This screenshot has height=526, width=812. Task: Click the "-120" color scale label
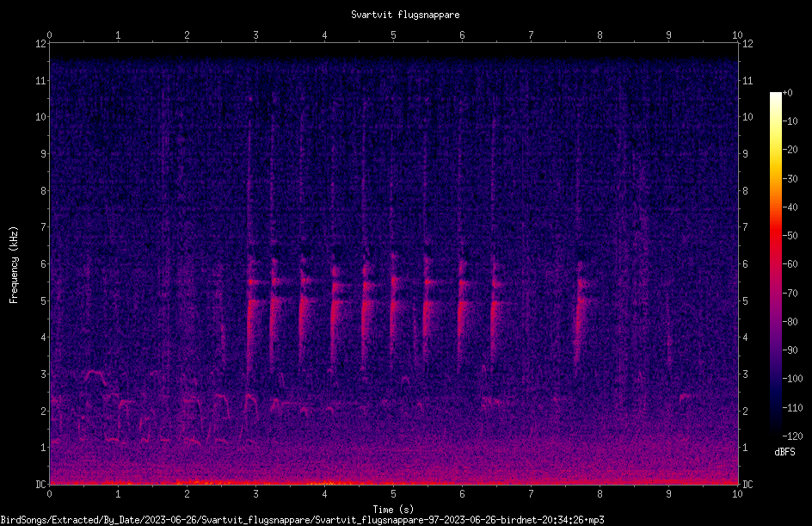click(x=793, y=436)
